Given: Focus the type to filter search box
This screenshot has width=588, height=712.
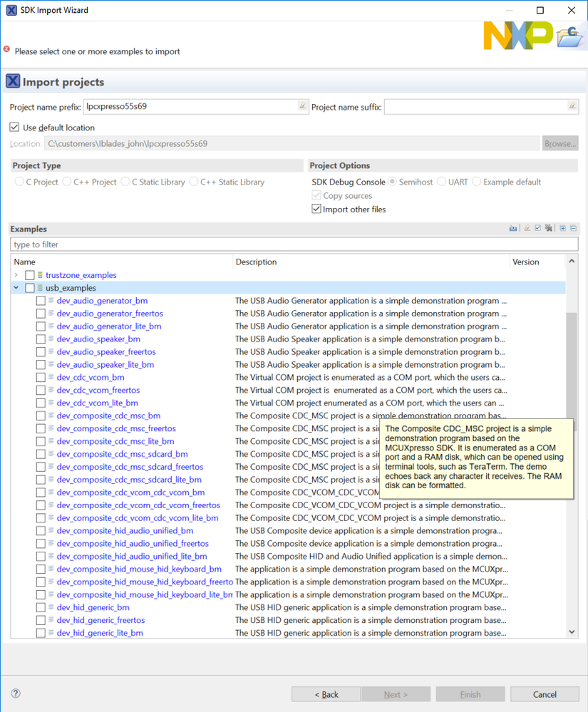Looking at the screenshot, I should 294,244.
